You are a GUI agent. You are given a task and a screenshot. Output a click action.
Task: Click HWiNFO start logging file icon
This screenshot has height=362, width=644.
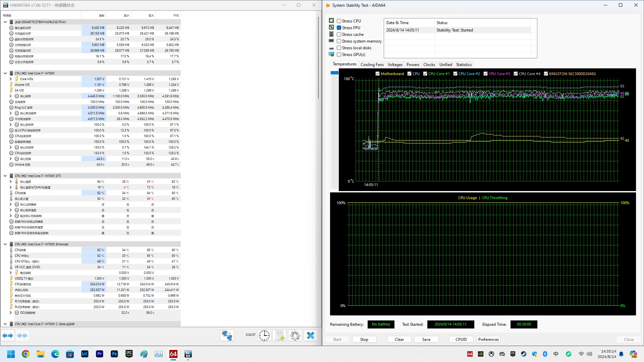280,335
